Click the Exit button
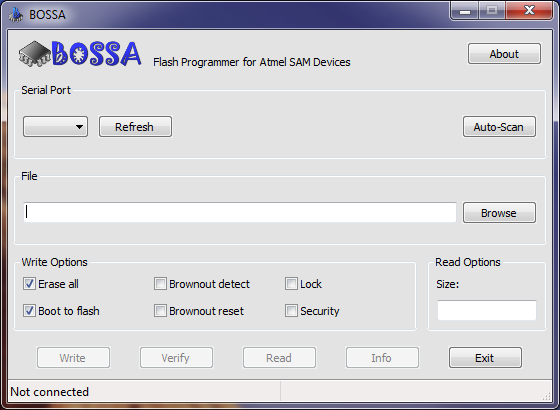Viewport: 560px width, 410px height. (485, 358)
